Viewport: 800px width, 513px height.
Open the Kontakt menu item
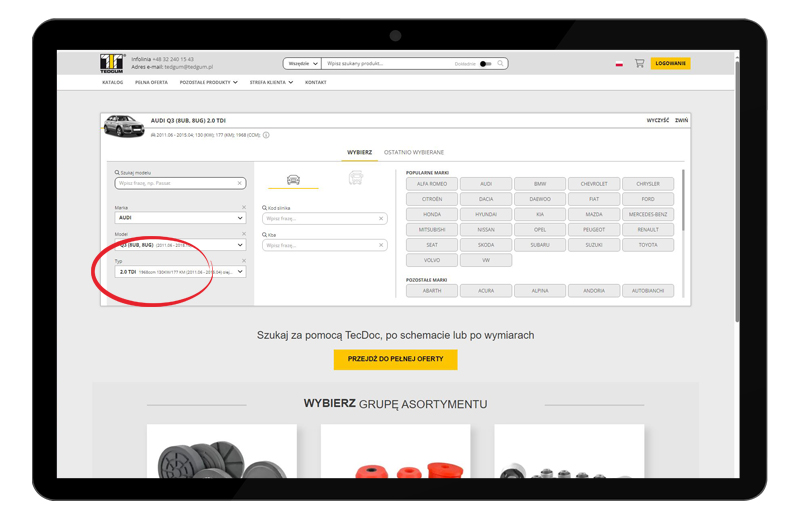(316, 82)
